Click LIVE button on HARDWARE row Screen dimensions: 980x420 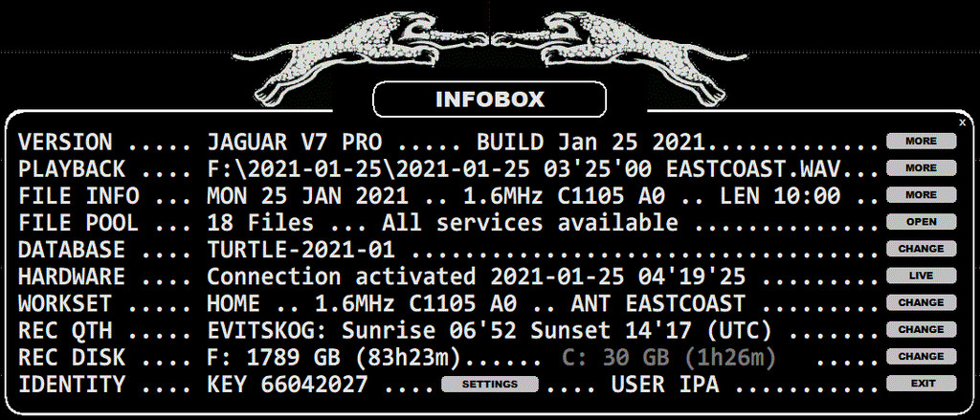pos(922,276)
